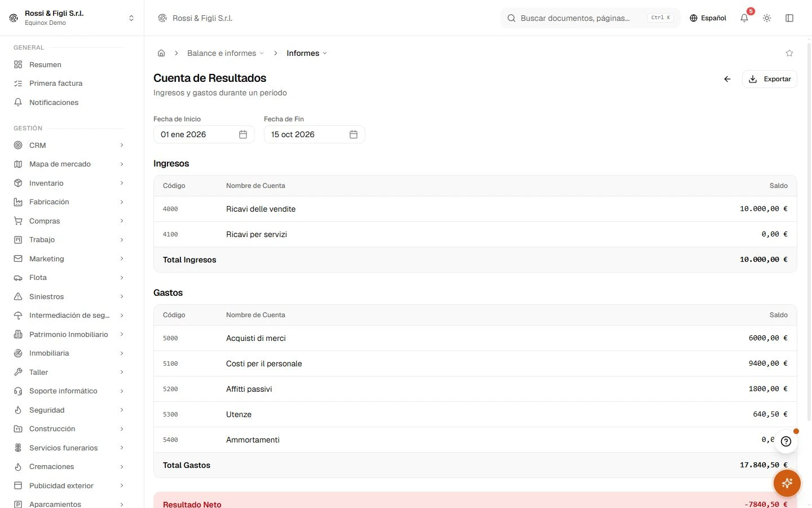This screenshot has width=812, height=508.
Task: Open calendar picker for Fecha de Inicio
Action: (243, 134)
